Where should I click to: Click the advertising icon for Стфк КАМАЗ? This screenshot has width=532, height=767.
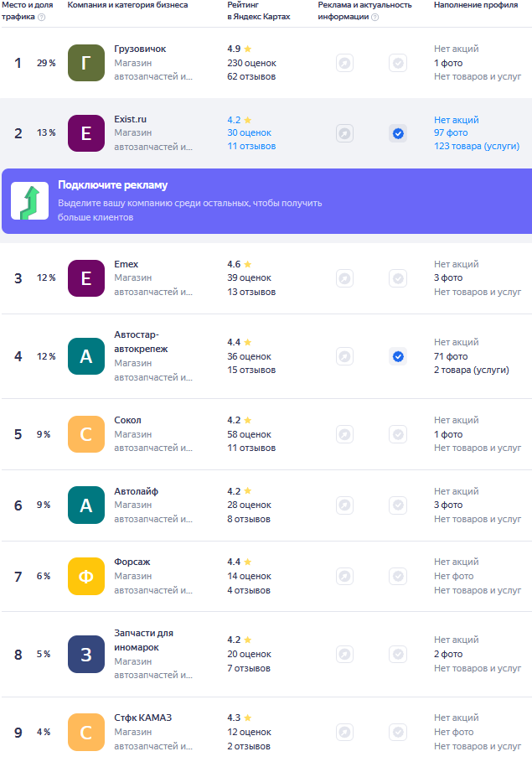tap(344, 733)
